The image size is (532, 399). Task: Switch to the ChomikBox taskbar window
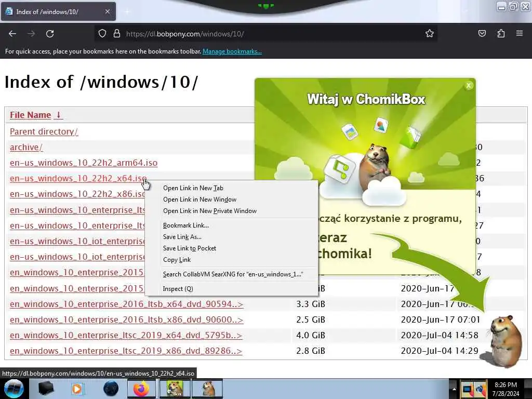point(174,389)
